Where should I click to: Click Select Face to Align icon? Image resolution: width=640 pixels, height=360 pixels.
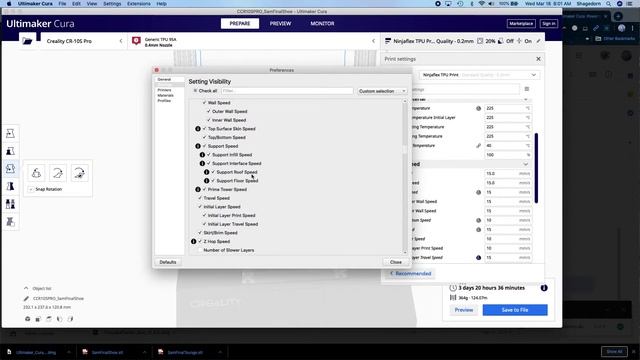[79, 173]
